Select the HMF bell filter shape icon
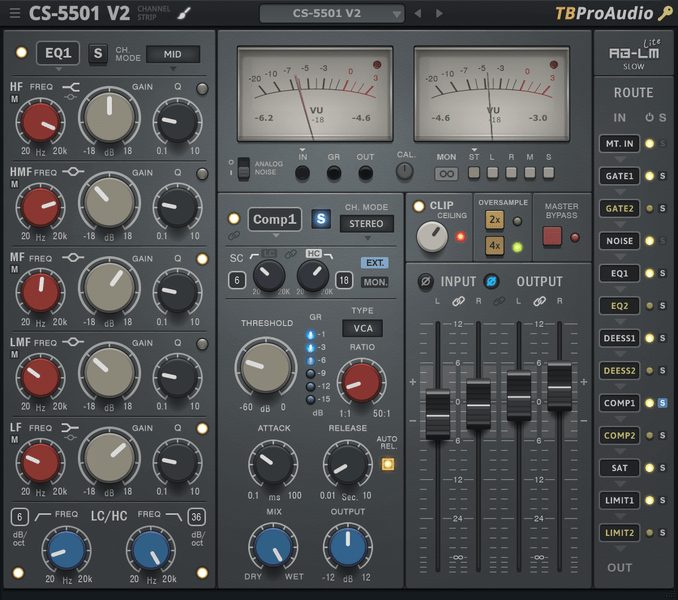 (x=73, y=172)
